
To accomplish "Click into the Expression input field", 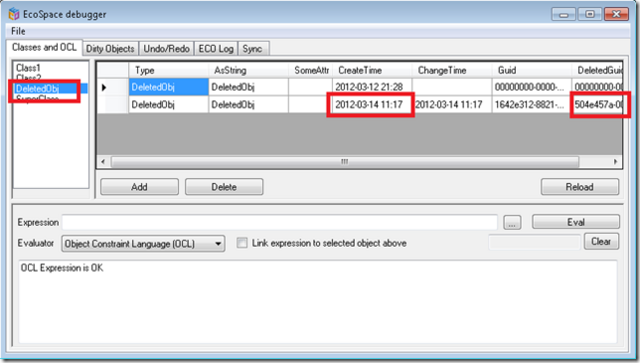I will pyautogui.click(x=280, y=223).
